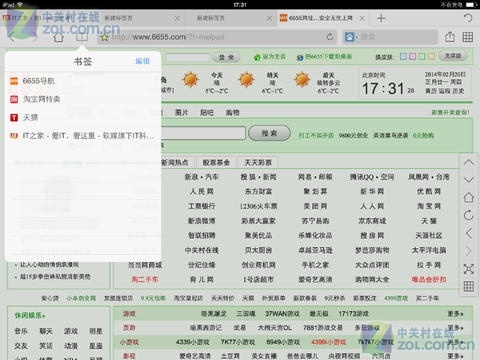Reload the page from the address bar
Viewport: 480px width, 360px height.
pos(330,37)
